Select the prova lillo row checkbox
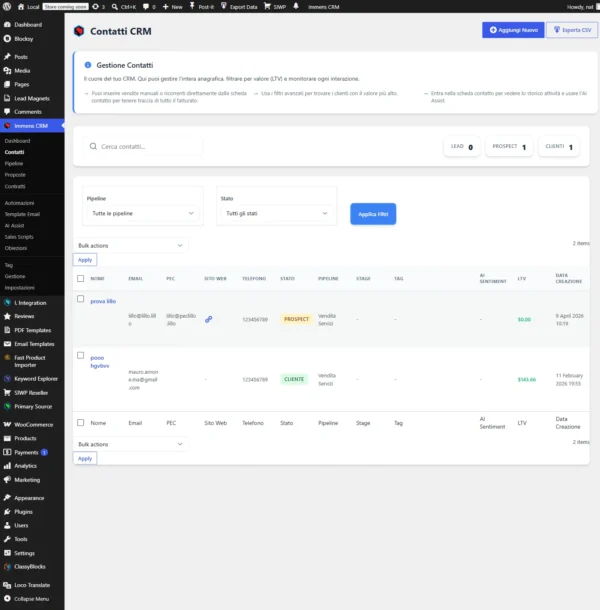600x610 pixels. point(81,299)
